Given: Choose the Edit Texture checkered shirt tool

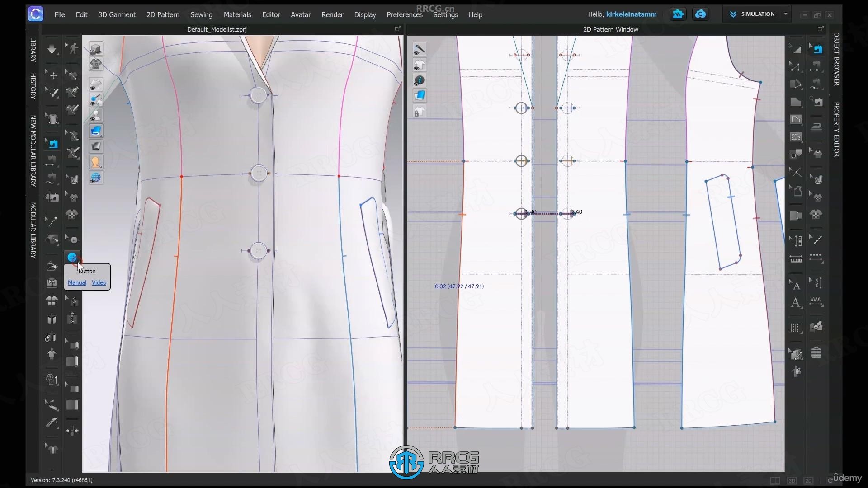Looking at the screenshot, I should pos(72,197).
